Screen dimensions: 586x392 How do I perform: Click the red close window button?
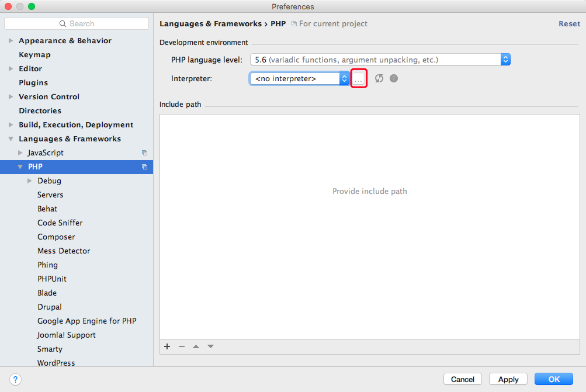tap(8, 6)
